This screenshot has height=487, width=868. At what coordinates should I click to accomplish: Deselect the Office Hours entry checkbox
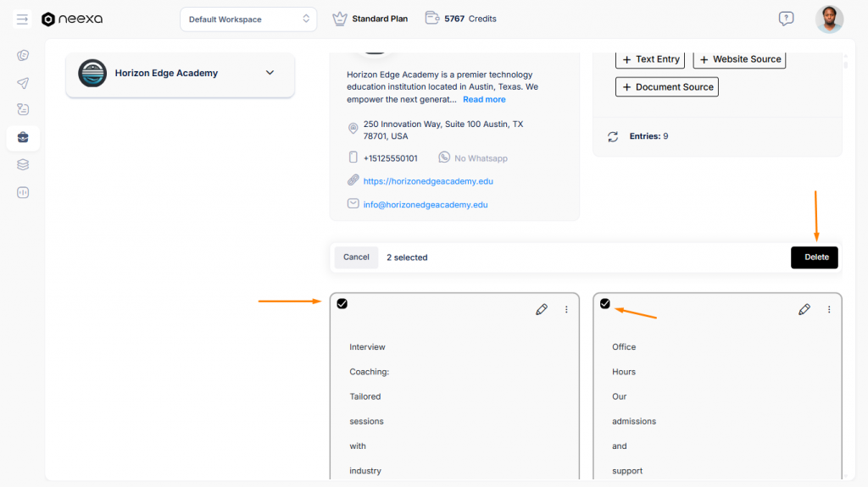point(605,304)
